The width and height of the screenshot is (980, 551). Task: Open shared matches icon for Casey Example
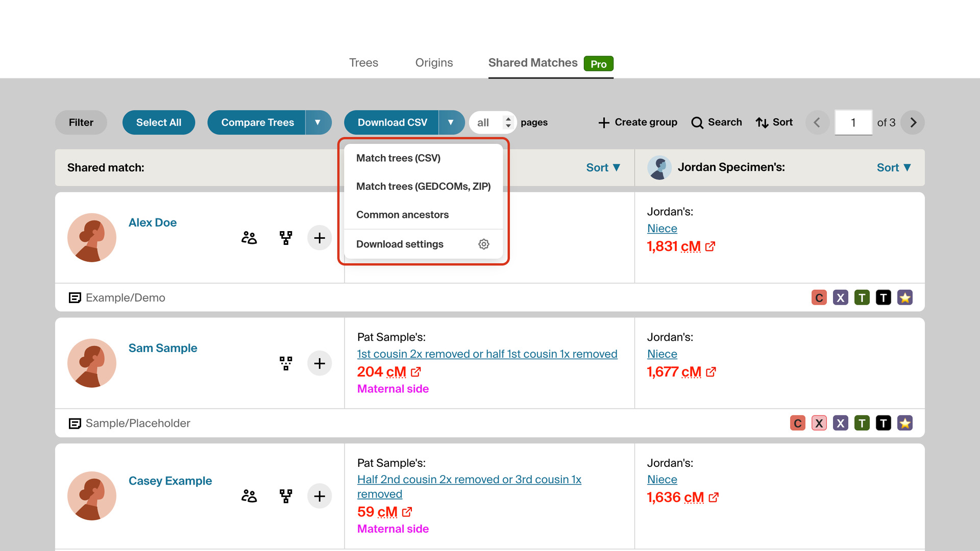pyautogui.click(x=249, y=496)
